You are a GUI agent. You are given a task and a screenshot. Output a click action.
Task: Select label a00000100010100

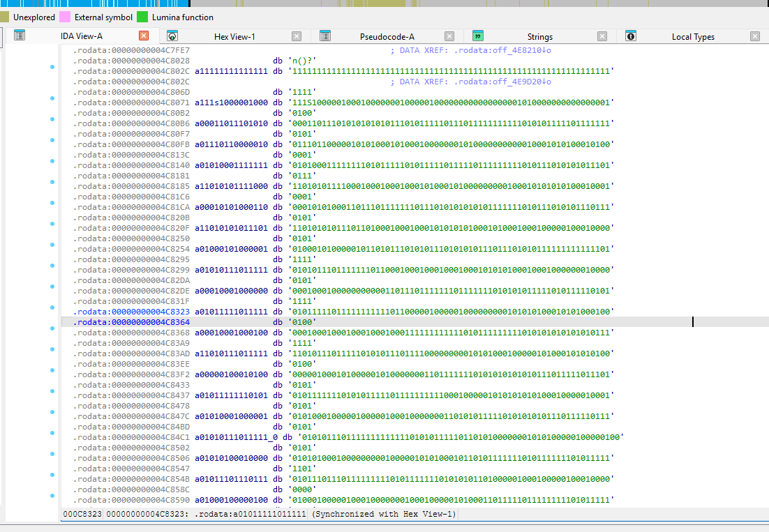(232, 374)
